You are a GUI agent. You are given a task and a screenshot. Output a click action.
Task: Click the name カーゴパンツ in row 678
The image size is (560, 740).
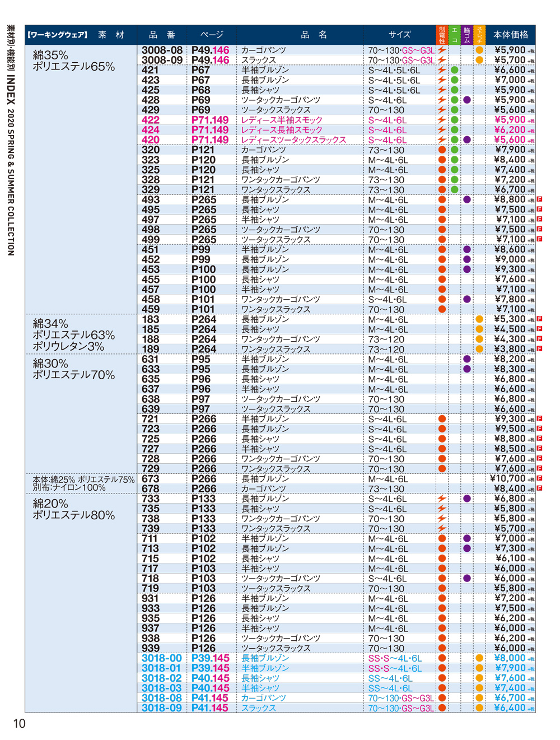[x=263, y=489]
